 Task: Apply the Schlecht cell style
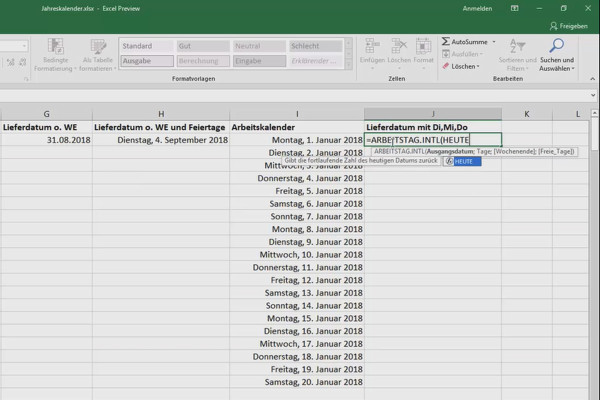click(316, 46)
